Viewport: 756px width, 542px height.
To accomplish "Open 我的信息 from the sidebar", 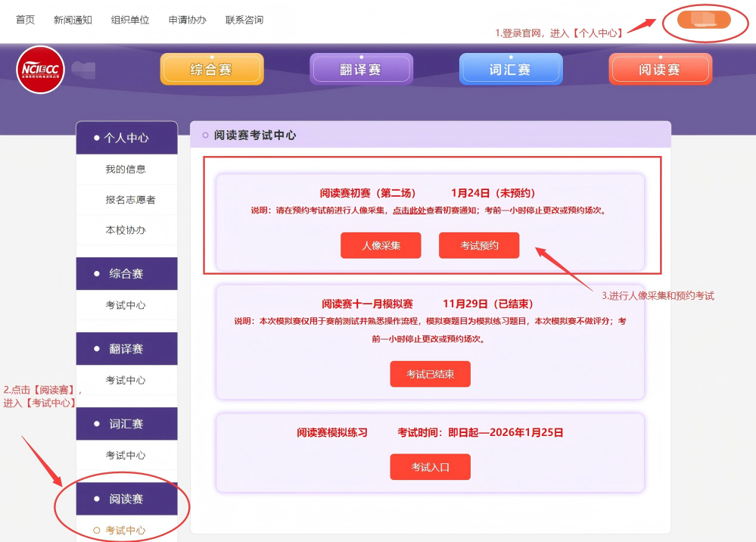I will tap(126, 168).
